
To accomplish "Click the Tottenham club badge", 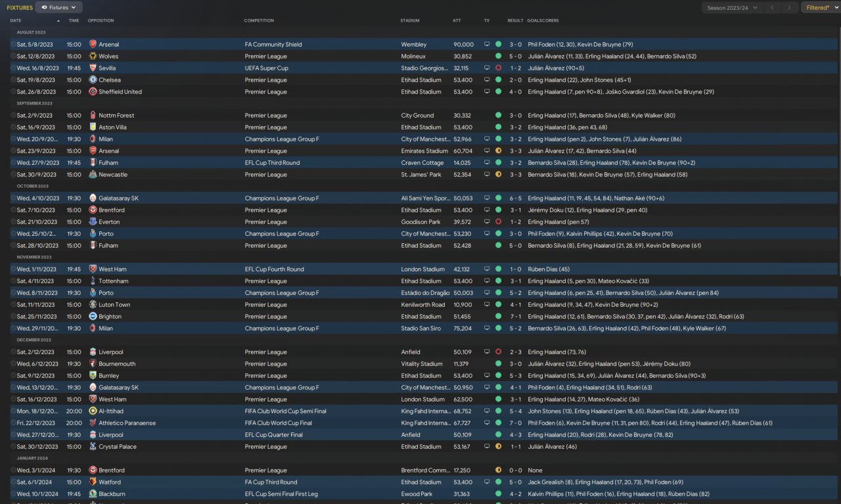I will 93,281.
